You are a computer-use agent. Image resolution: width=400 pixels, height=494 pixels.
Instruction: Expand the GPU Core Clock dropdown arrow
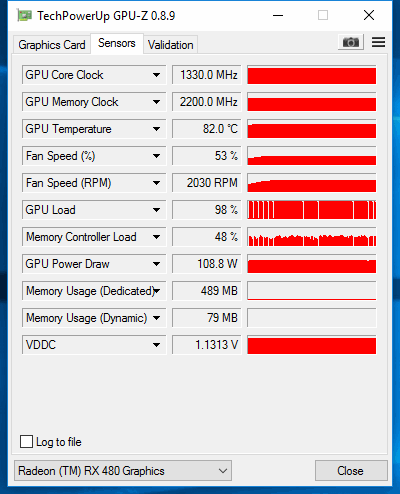[156, 75]
